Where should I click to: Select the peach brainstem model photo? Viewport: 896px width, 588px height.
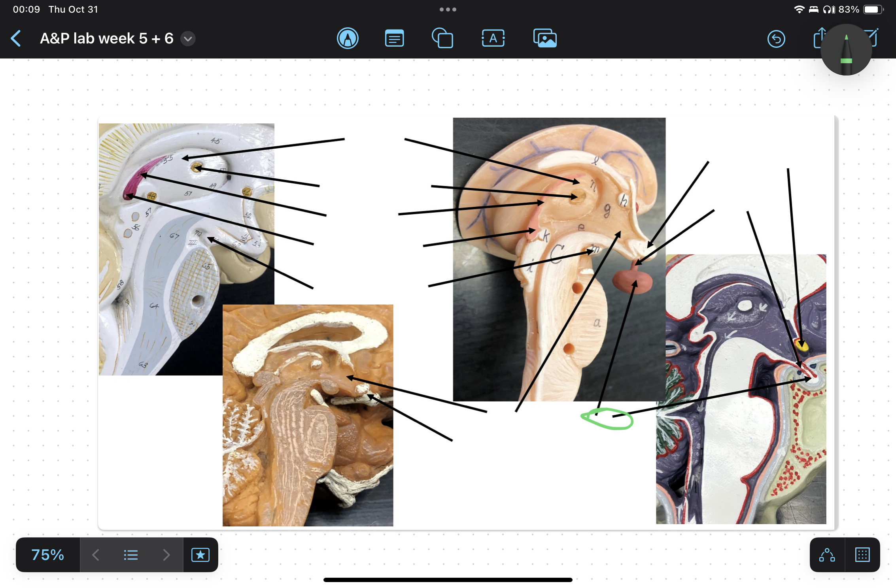click(559, 259)
